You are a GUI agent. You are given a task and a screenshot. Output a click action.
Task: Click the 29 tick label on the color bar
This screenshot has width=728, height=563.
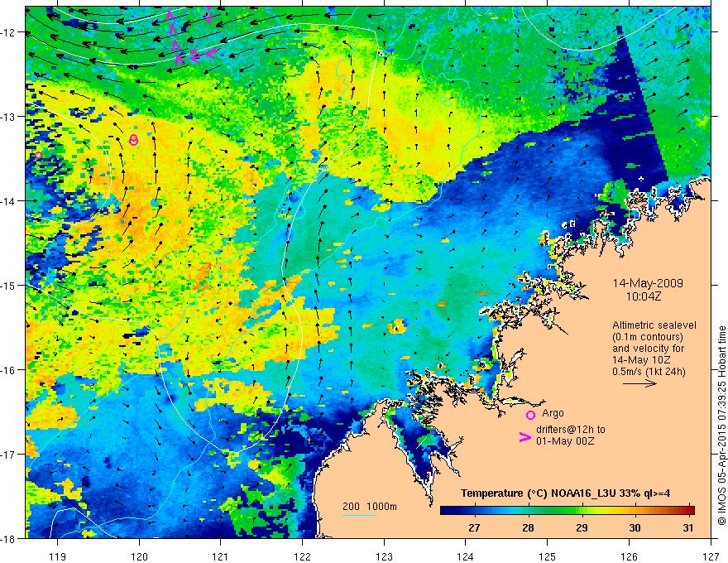pos(582,528)
